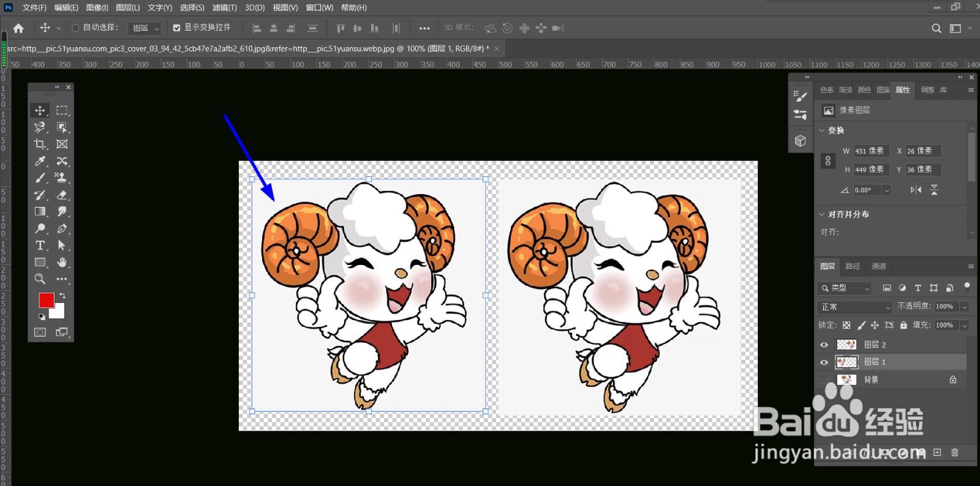
Task: Open the search magnifier at top right
Action: tap(936, 28)
